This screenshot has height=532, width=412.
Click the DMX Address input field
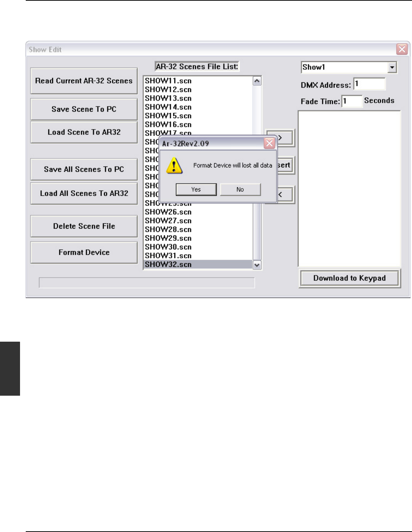tap(369, 84)
